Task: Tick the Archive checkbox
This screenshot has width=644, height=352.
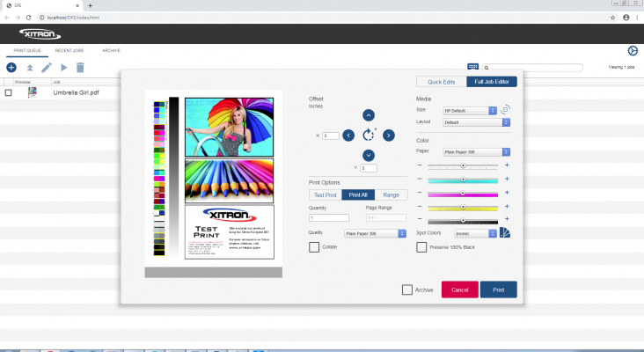Action: pos(406,290)
